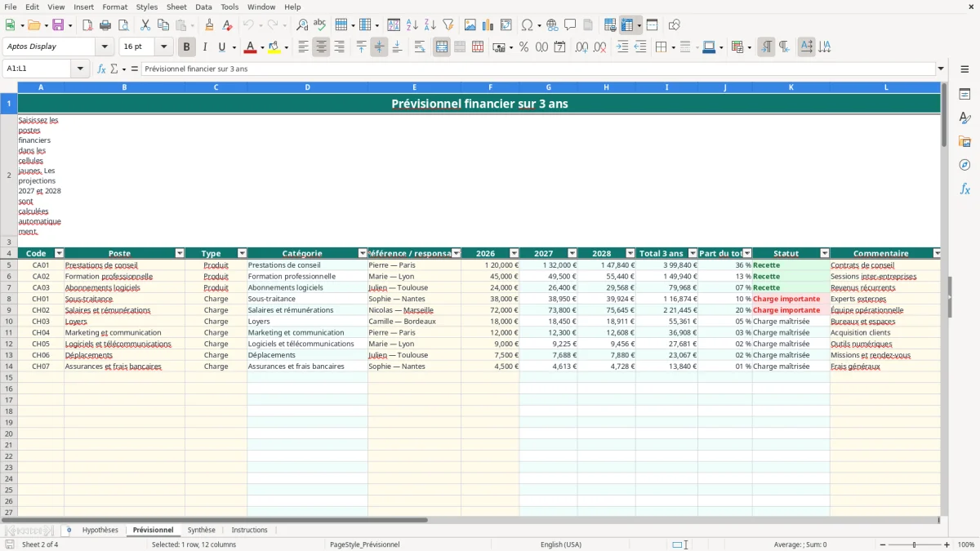Click the Save document icon

(x=58, y=25)
